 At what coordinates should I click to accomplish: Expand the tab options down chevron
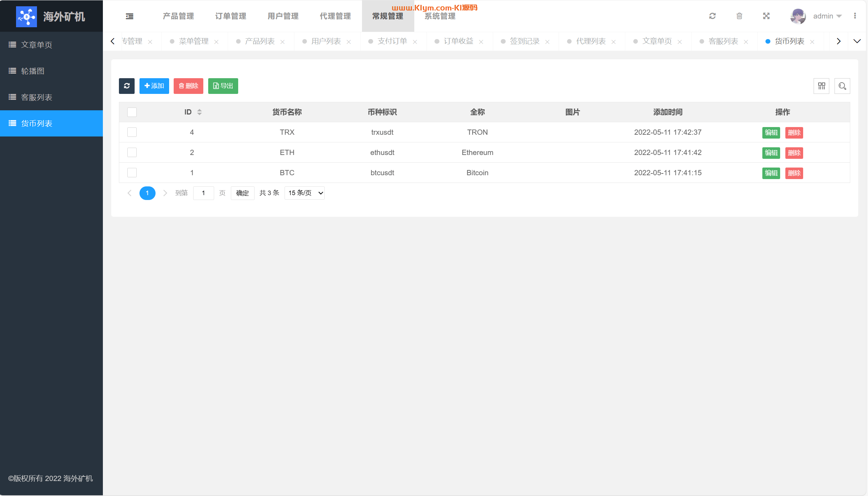click(x=857, y=41)
